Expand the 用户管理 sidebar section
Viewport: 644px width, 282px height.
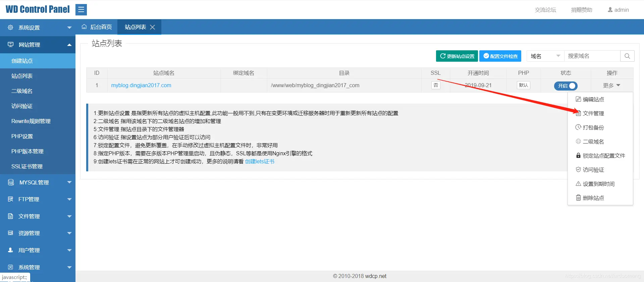[69, 250]
